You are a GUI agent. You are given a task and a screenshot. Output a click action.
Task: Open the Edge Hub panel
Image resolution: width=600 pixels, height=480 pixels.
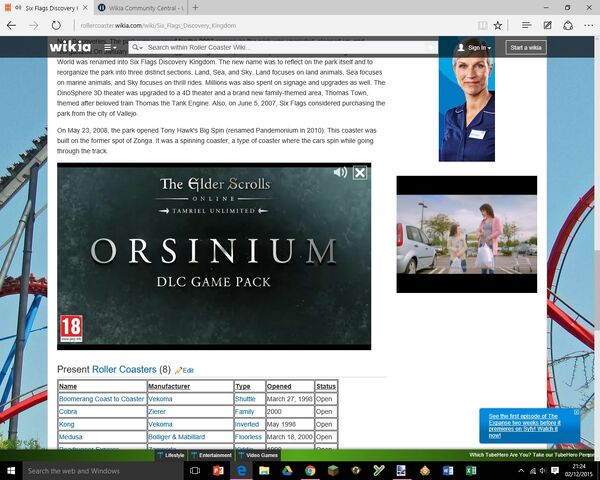[x=527, y=25]
